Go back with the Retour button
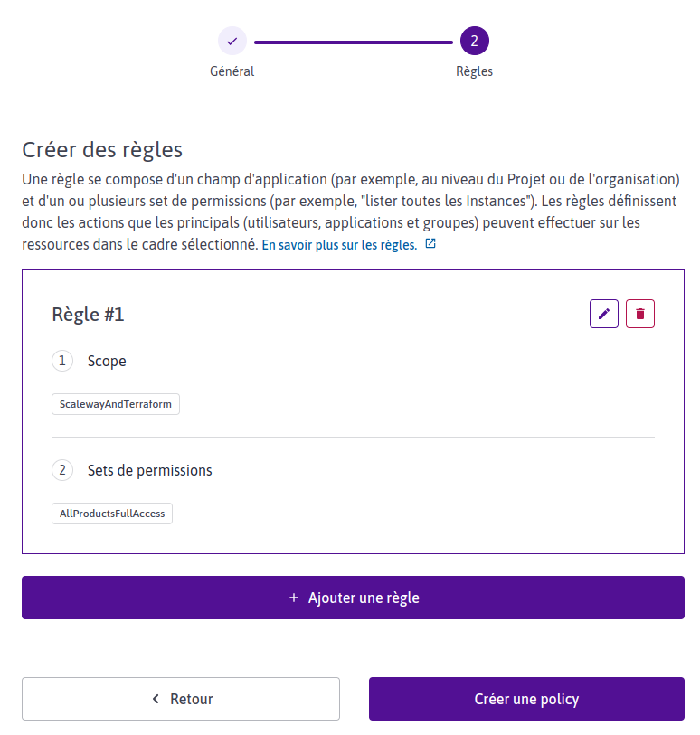Viewport: 700px width, 735px height. click(x=181, y=699)
